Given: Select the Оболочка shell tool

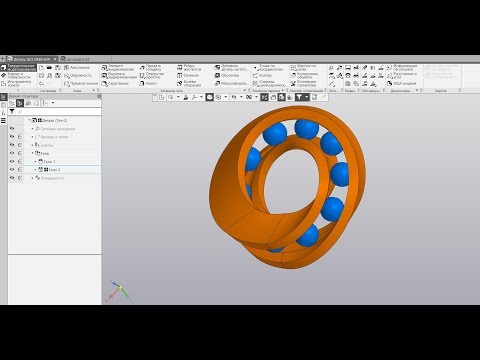Looking at the screenshot, I should tap(227, 76).
